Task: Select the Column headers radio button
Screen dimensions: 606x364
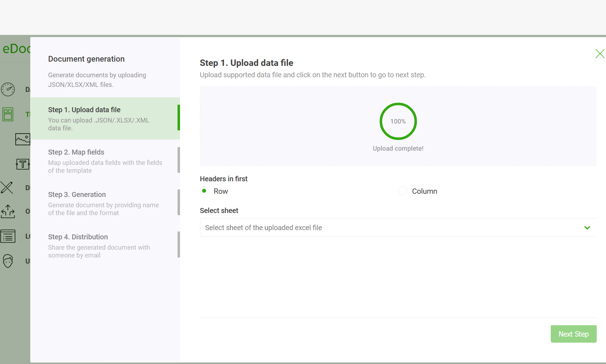Action: tap(402, 191)
